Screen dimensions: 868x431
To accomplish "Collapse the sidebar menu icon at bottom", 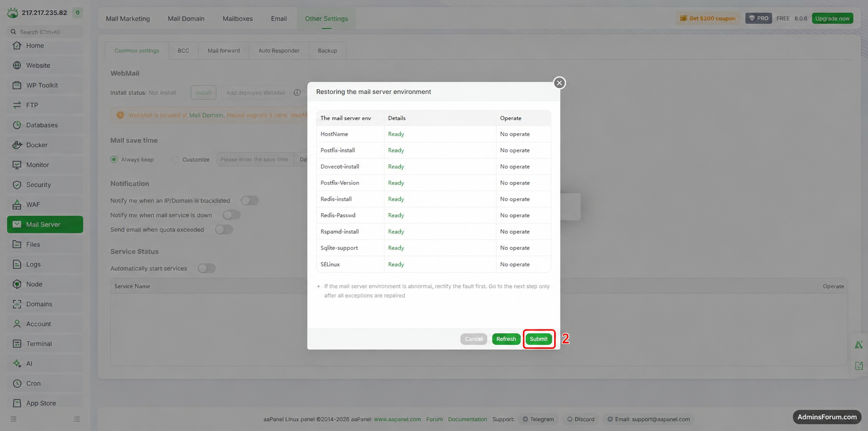I will click(14, 419).
